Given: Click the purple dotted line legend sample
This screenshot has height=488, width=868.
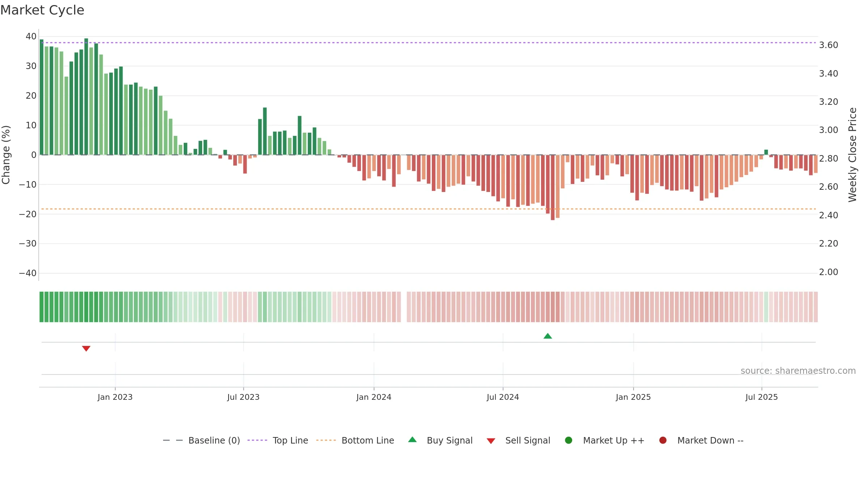Looking at the screenshot, I should coord(257,440).
